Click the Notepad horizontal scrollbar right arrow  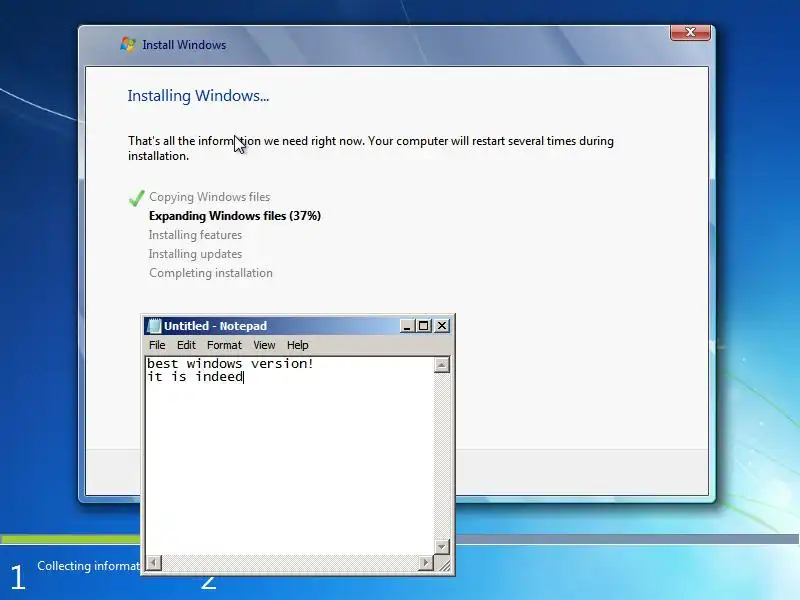point(425,563)
